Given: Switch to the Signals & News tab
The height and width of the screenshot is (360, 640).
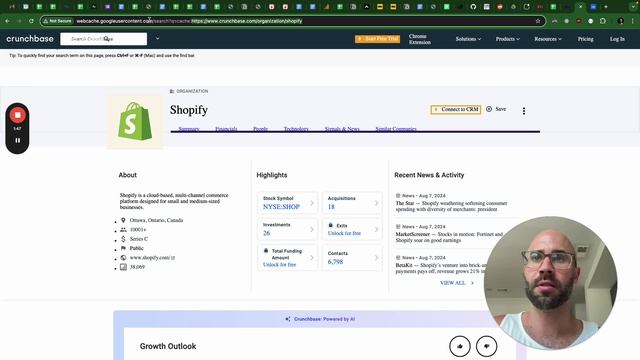Looking at the screenshot, I should tap(342, 129).
